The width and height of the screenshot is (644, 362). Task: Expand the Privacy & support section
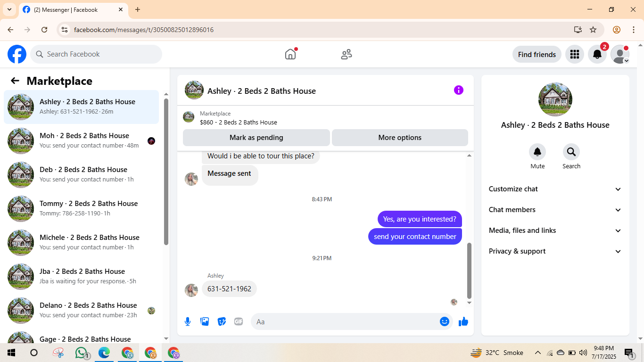[x=555, y=251]
